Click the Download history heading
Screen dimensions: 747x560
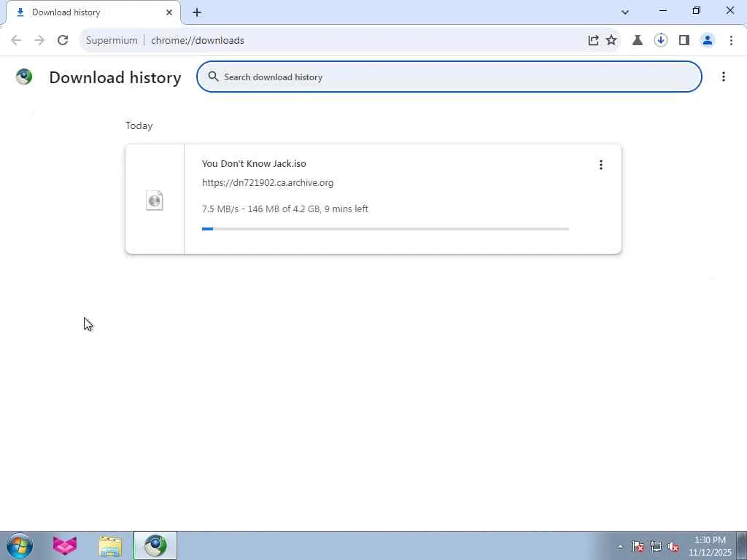pos(115,77)
